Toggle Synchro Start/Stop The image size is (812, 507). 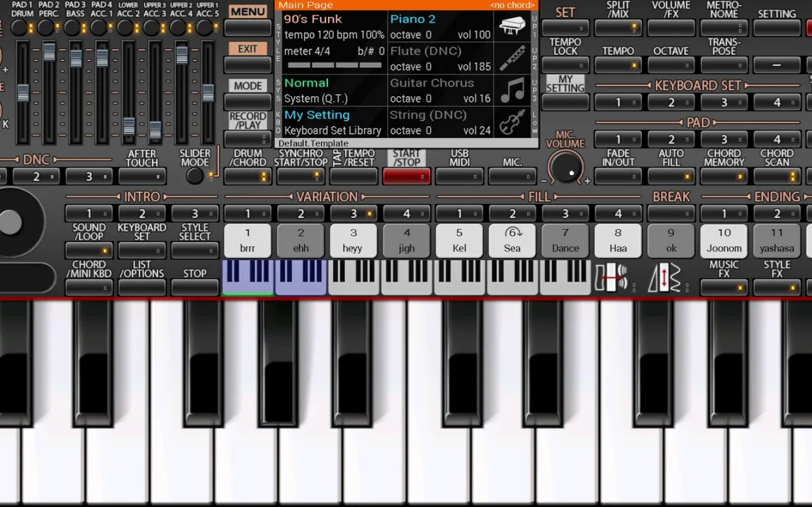(x=300, y=176)
